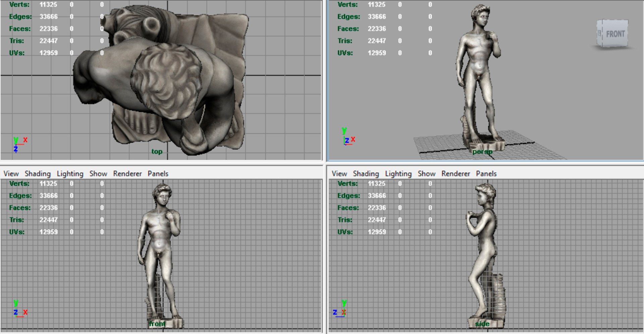644x334 pixels.
Task: Open Shading menu in side viewport panel
Action: click(366, 174)
